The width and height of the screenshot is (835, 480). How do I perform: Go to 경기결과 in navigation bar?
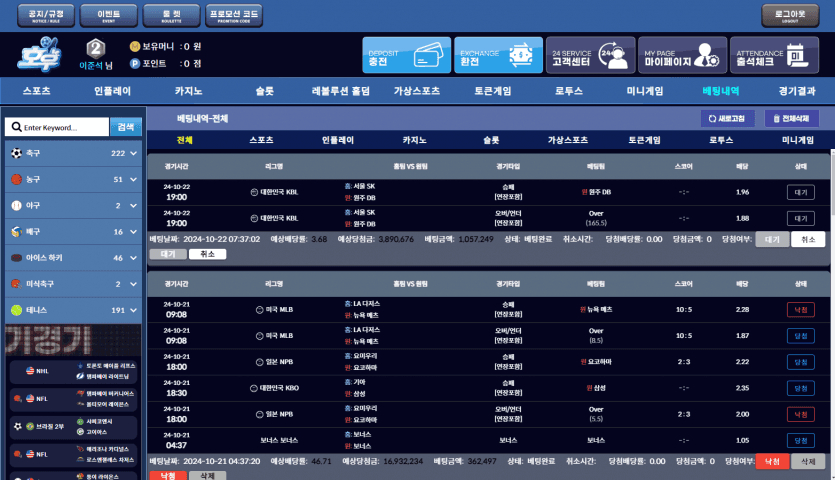click(797, 90)
